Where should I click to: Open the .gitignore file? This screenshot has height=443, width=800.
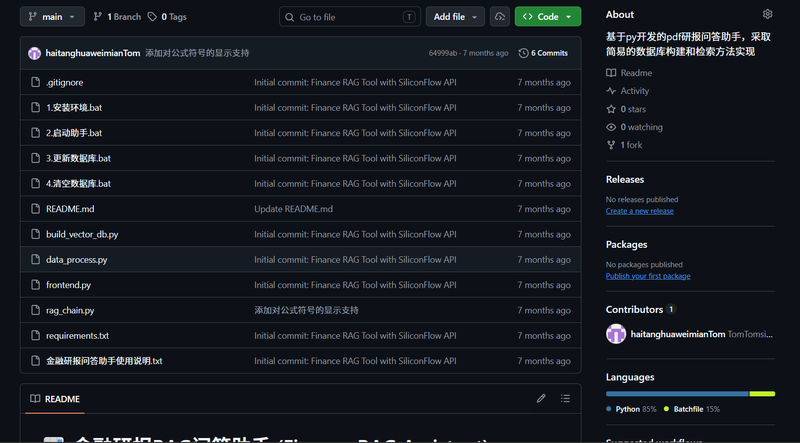pos(64,82)
